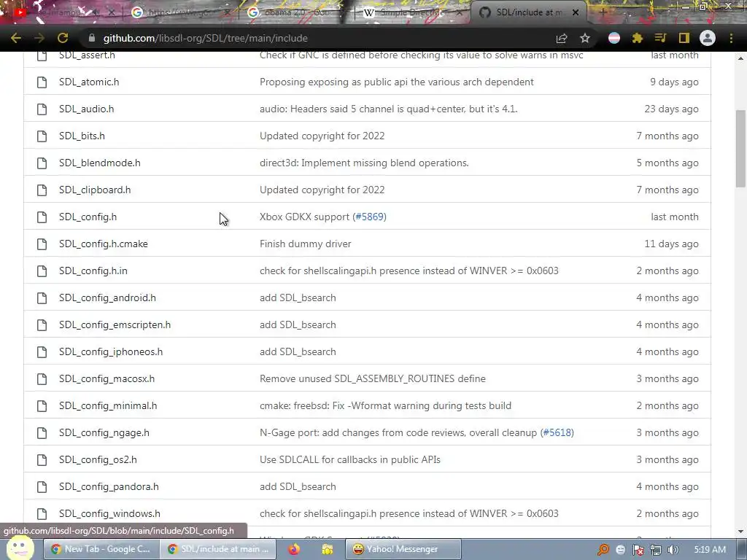Open the Extensions puzzle piece menu
Screen dimensions: 747x560
coord(638,38)
